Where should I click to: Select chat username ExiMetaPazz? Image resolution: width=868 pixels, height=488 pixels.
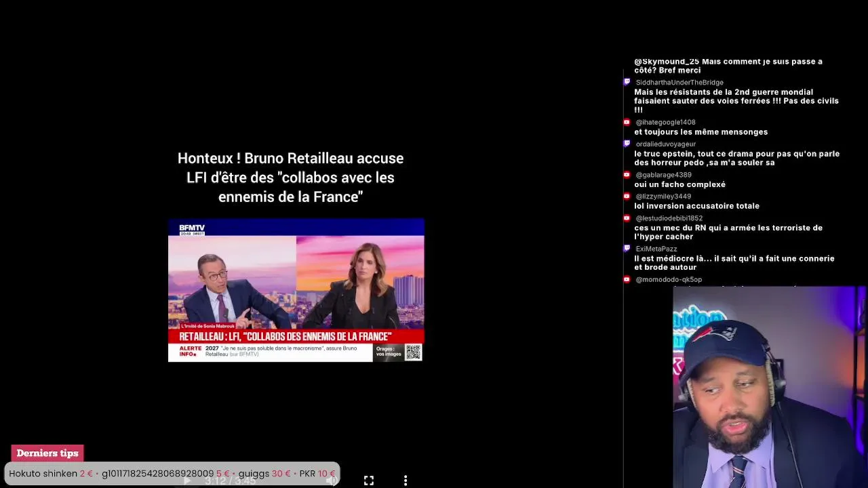pos(656,249)
